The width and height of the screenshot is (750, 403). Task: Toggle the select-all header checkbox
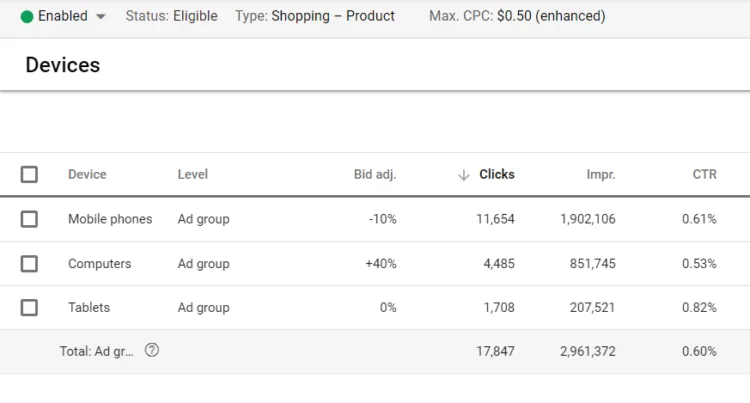pos(29,174)
